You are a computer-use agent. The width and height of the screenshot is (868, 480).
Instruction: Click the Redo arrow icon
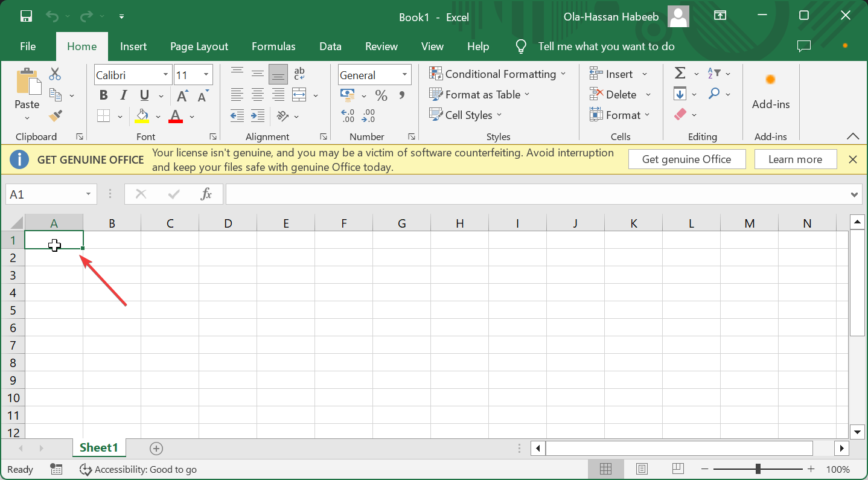pos(86,16)
